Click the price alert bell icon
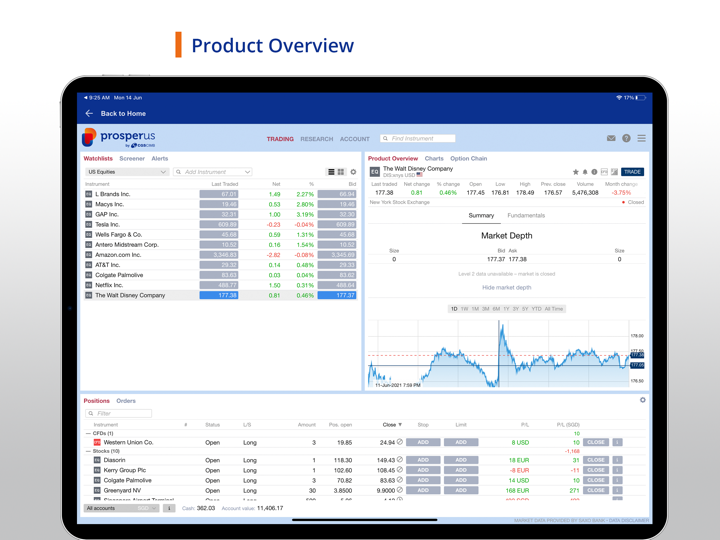Image resolution: width=720 pixels, height=540 pixels. click(x=585, y=172)
